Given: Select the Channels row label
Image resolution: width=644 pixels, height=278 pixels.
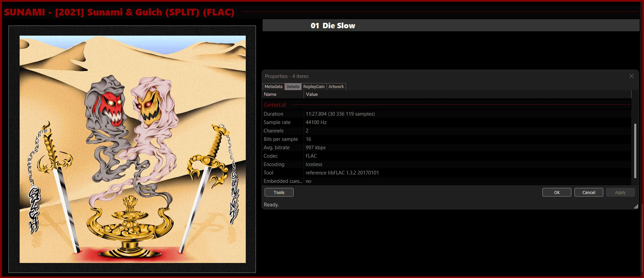Looking at the screenshot, I should tap(273, 131).
